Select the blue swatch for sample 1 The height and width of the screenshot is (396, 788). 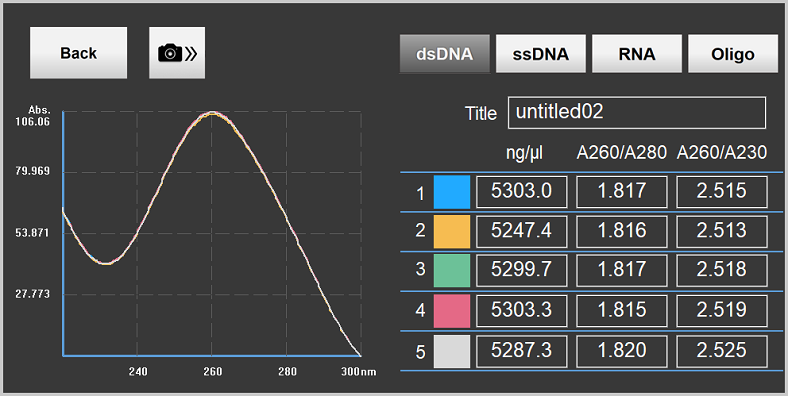coord(452,192)
